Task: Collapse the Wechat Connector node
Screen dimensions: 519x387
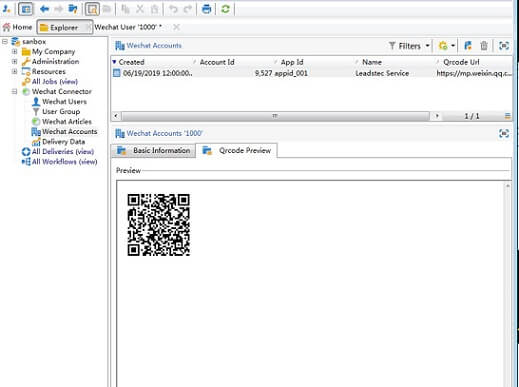Action: [x=14, y=91]
